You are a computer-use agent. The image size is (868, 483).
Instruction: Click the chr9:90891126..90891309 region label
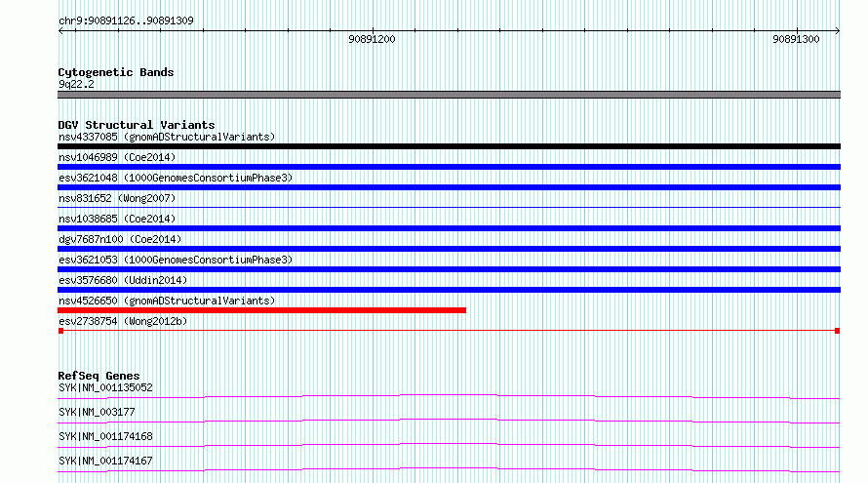click(126, 21)
